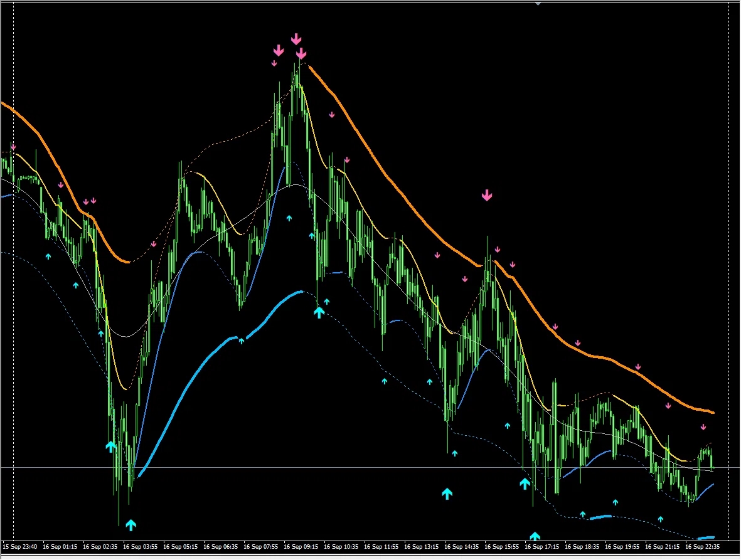Click the 16 Sep 09:15 label on the time axis

point(302,546)
